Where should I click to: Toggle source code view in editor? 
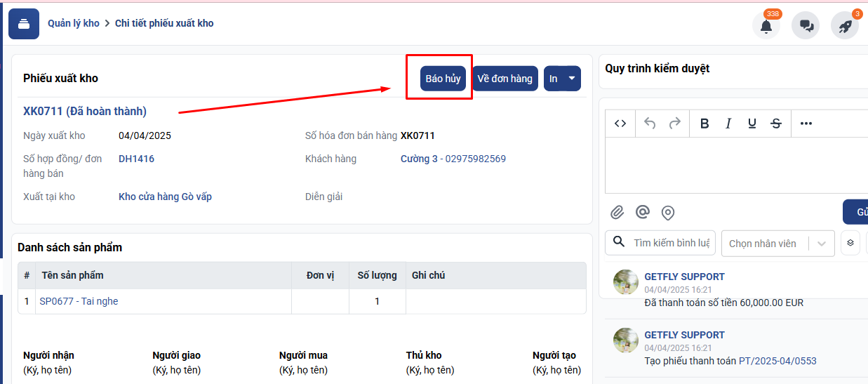point(620,124)
